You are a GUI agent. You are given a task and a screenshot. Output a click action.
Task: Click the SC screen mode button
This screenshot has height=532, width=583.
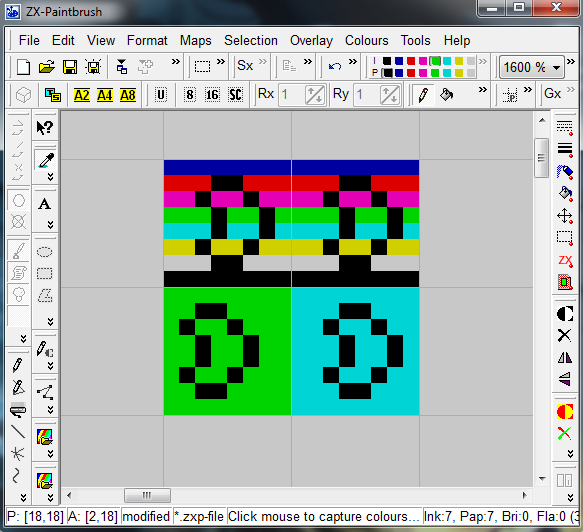[235, 95]
